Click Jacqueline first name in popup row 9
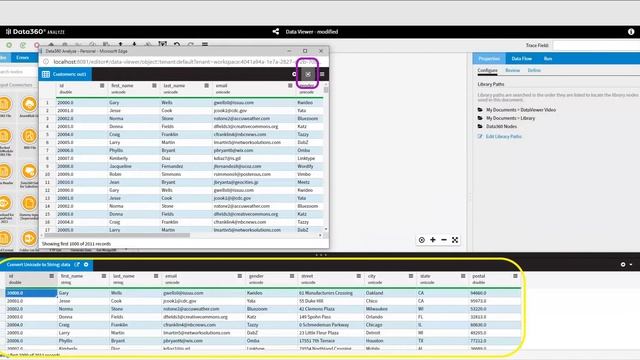The height and width of the screenshot is (360, 640). click(120, 166)
